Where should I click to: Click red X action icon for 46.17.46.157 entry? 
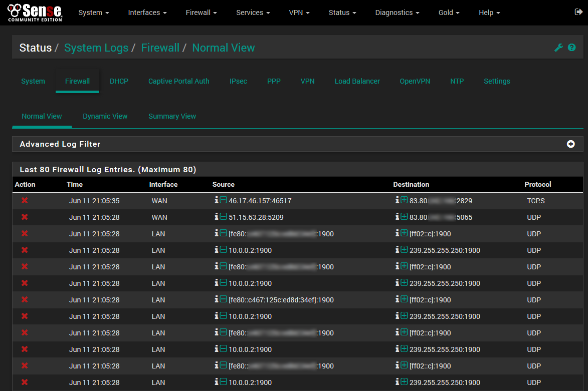click(x=25, y=201)
